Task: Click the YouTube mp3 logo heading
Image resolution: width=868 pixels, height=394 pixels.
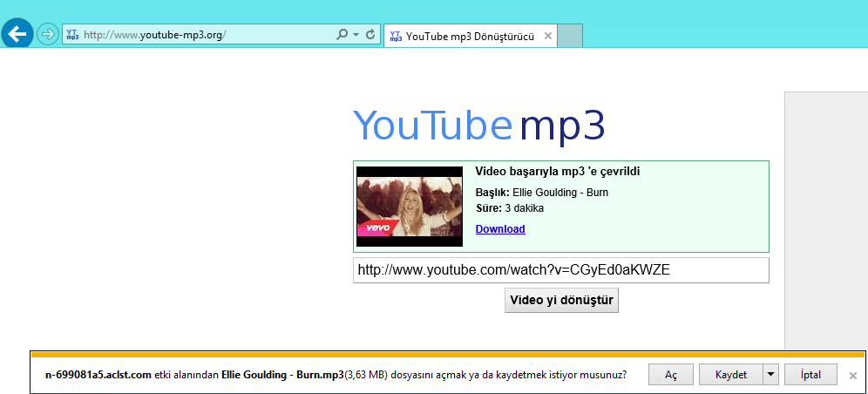Action: point(478,126)
